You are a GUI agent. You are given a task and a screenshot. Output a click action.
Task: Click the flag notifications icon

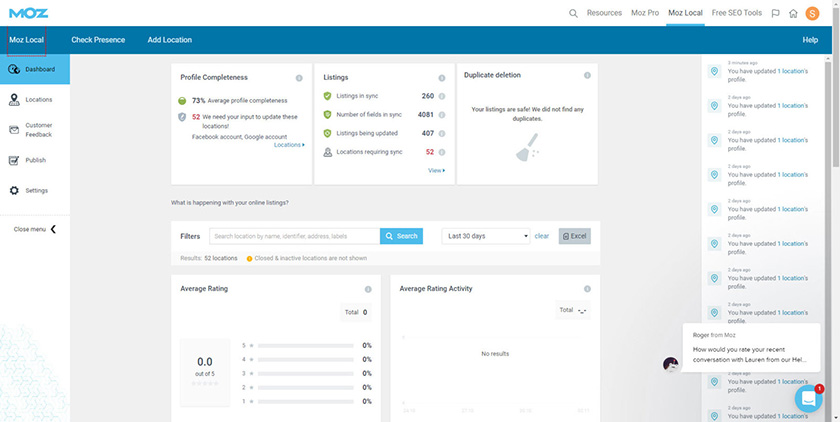click(x=775, y=13)
